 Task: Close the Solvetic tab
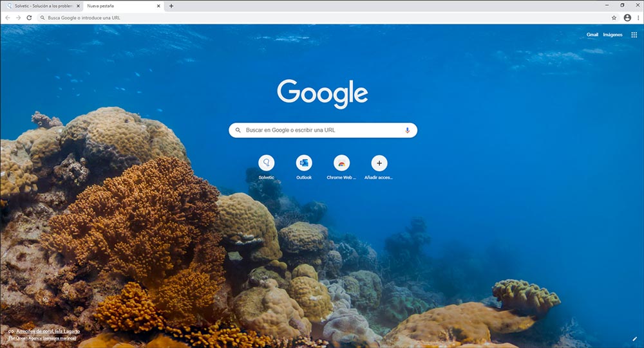[78, 6]
